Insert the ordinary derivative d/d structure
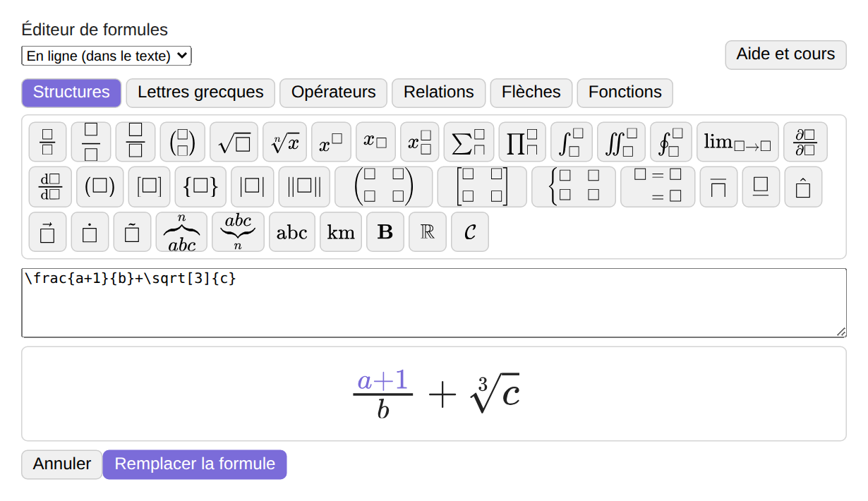868x501 pixels. point(50,187)
